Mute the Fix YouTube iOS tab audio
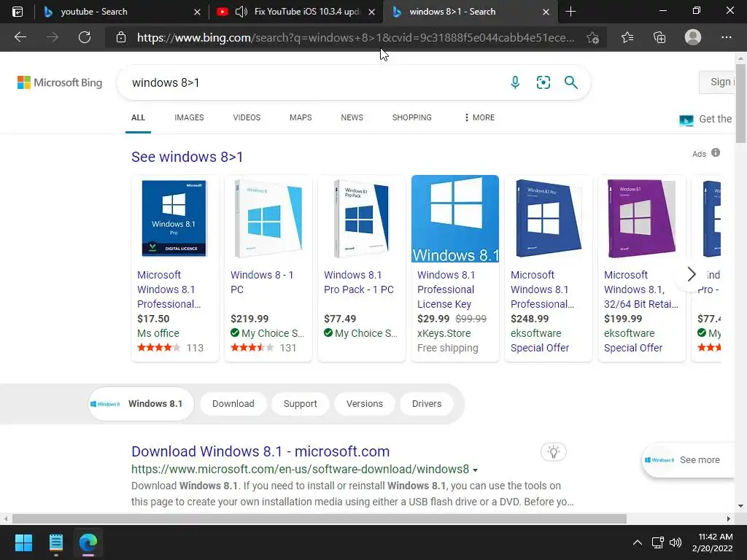Image resolution: width=747 pixels, height=560 pixels. point(241,12)
